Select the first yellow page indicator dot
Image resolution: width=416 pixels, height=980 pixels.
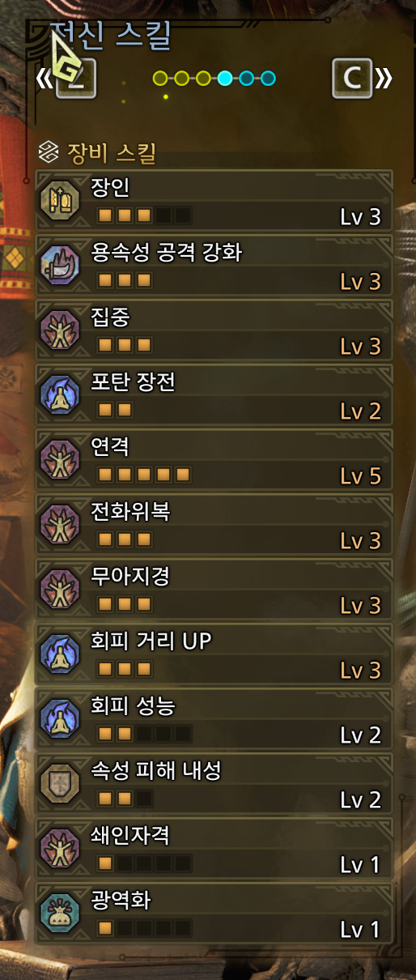coord(160,79)
